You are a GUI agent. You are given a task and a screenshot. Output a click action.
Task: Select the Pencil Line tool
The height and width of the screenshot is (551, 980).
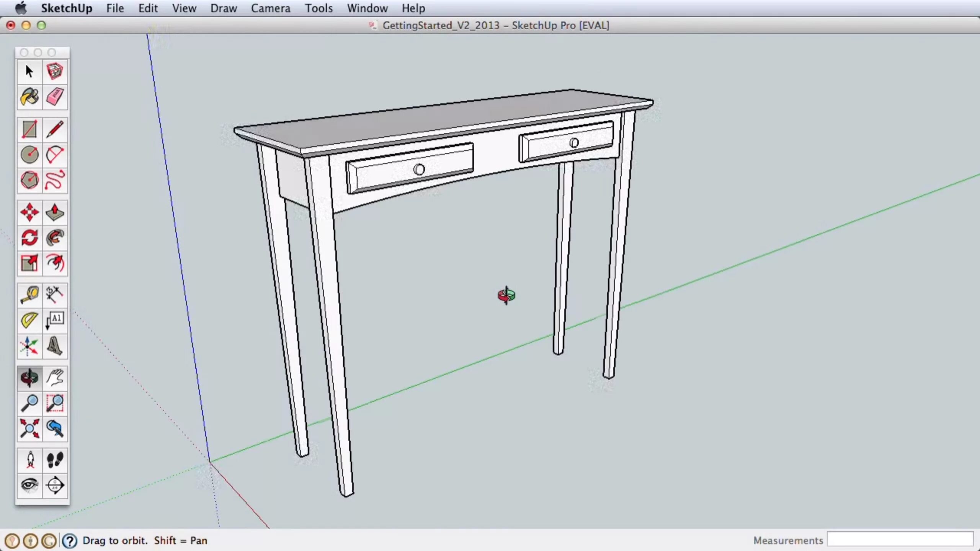(55, 130)
